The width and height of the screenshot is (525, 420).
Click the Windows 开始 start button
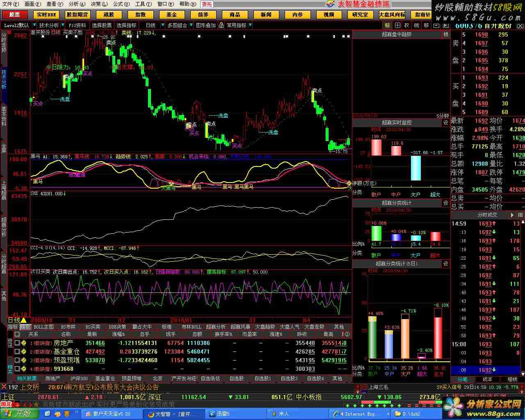click(19, 414)
